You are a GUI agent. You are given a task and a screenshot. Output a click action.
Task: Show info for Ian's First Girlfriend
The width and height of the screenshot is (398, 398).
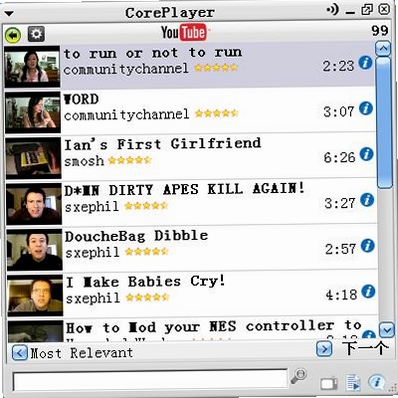tap(366, 154)
